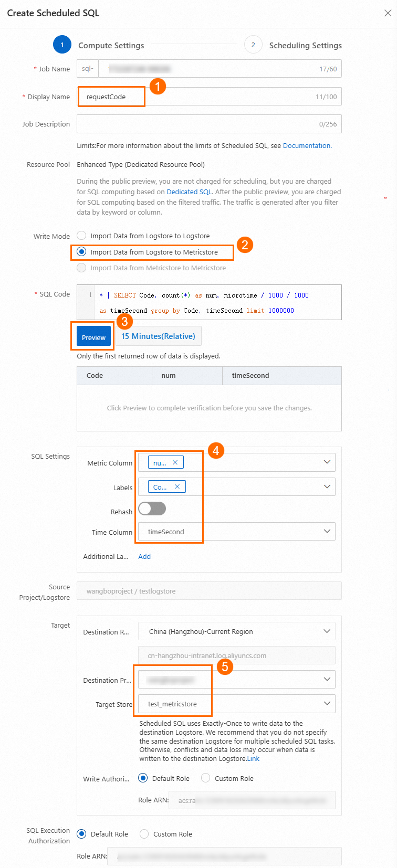Toggle the Rehash switch
Image resolution: width=397 pixels, height=868 pixels.
pos(152,509)
